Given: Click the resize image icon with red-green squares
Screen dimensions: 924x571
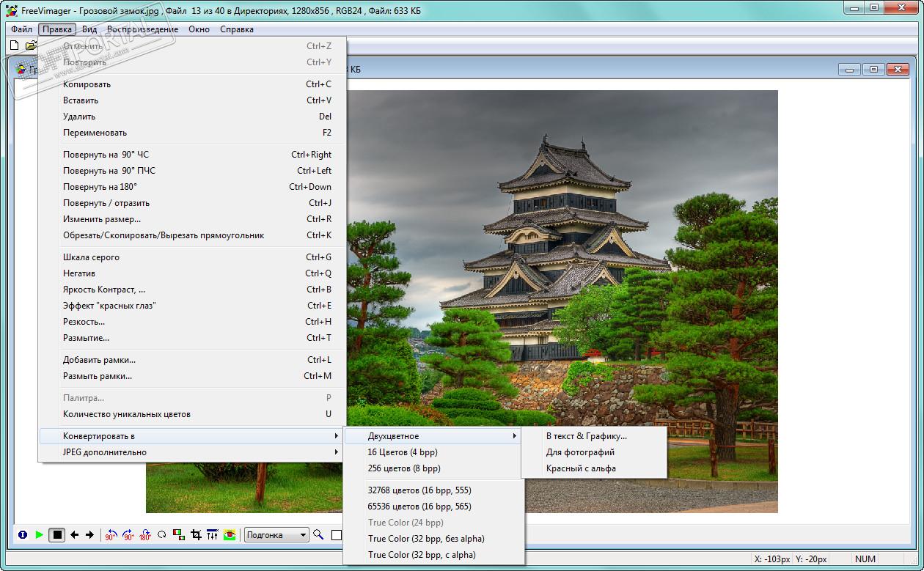Looking at the screenshot, I should 179,535.
